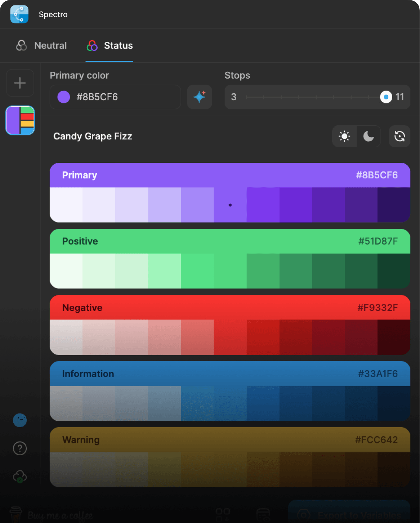
Task: Select the Primary scale label
Action: (x=80, y=175)
